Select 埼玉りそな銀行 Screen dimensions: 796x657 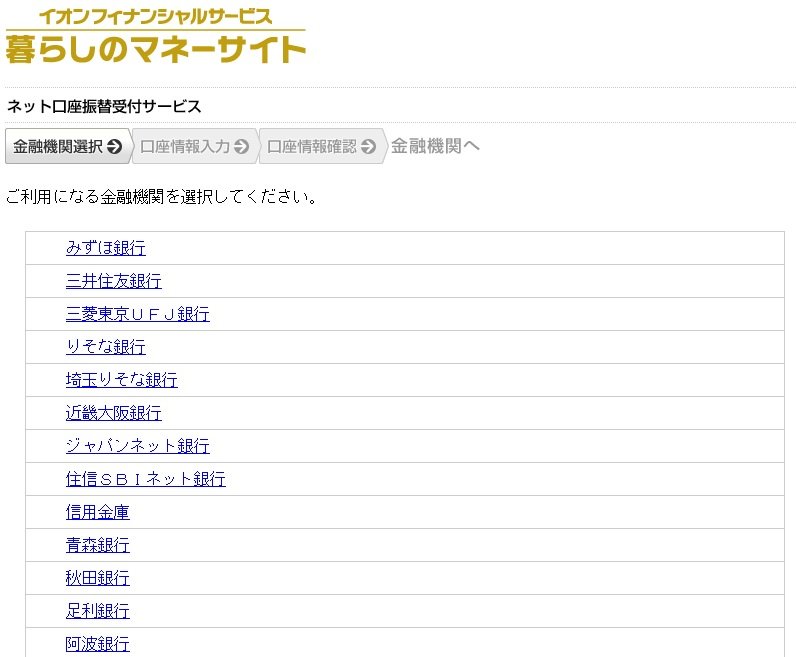[122, 380]
